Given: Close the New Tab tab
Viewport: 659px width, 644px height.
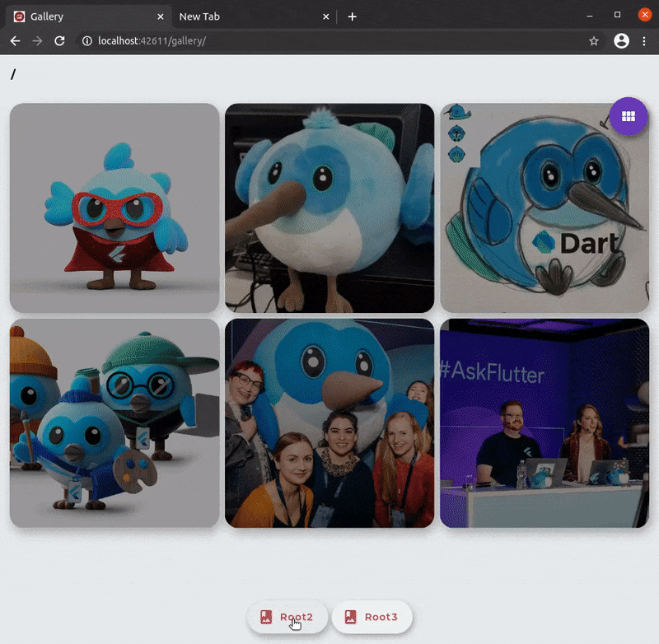Looking at the screenshot, I should [x=325, y=16].
